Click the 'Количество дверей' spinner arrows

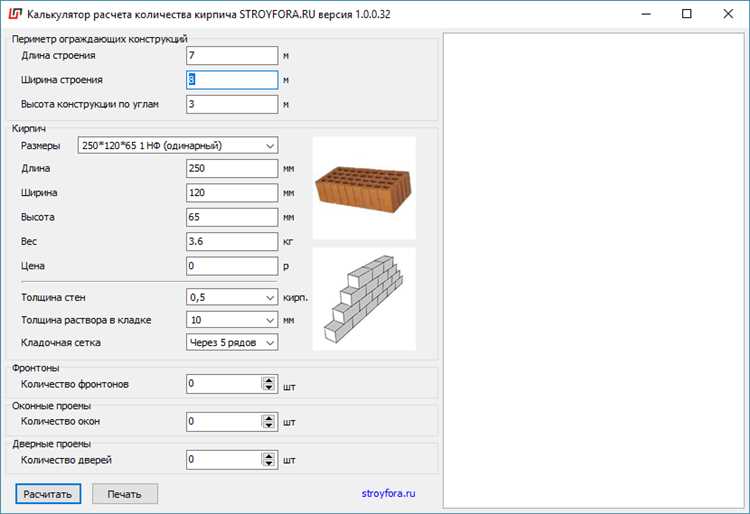[268, 460]
